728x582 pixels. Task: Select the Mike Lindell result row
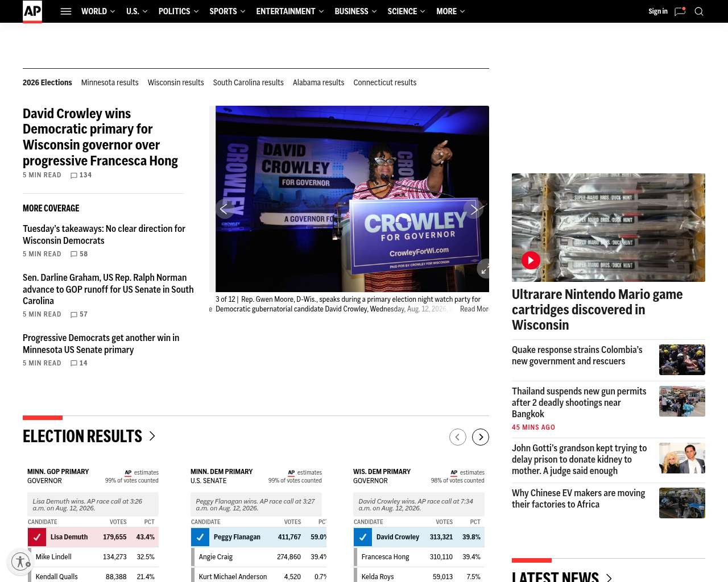[x=93, y=557]
